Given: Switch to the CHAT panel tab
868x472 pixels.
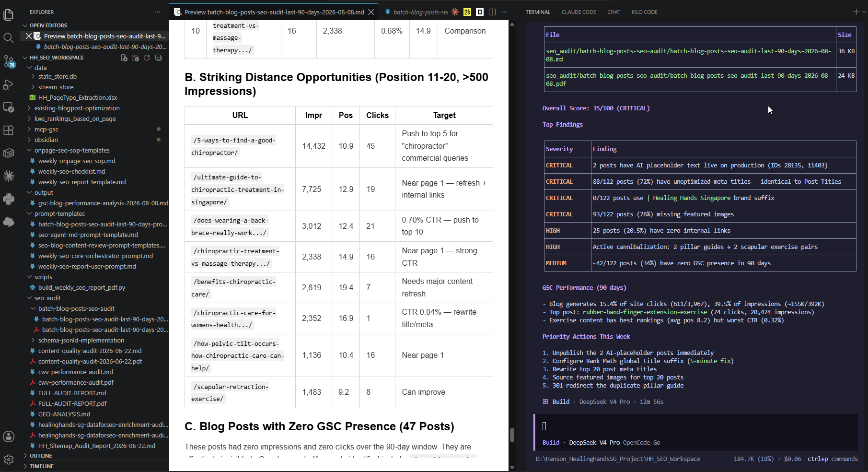Looking at the screenshot, I should (613, 12).
